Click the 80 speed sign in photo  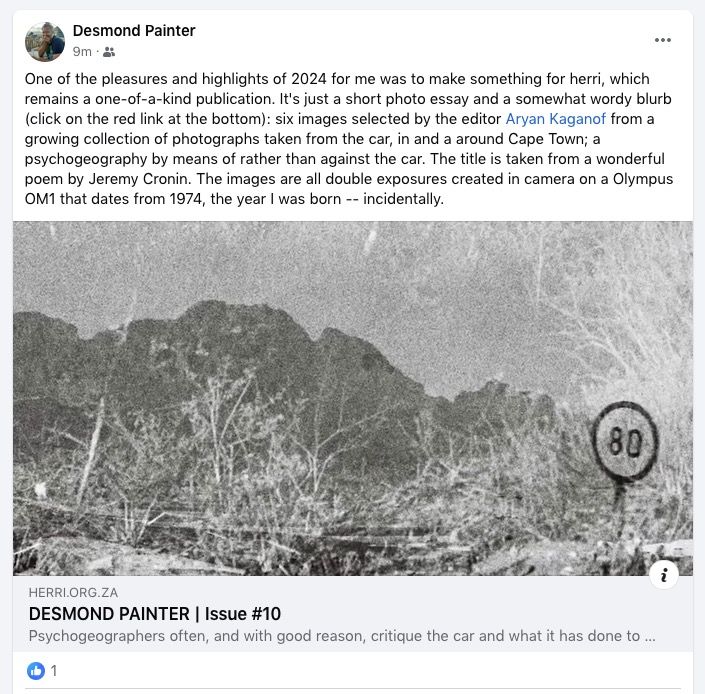pyautogui.click(x=625, y=440)
